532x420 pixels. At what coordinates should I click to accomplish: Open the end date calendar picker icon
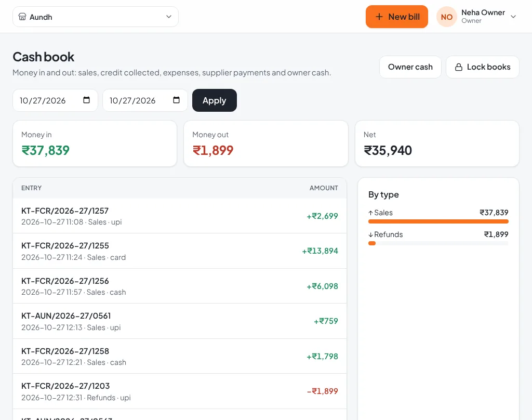click(x=177, y=100)
